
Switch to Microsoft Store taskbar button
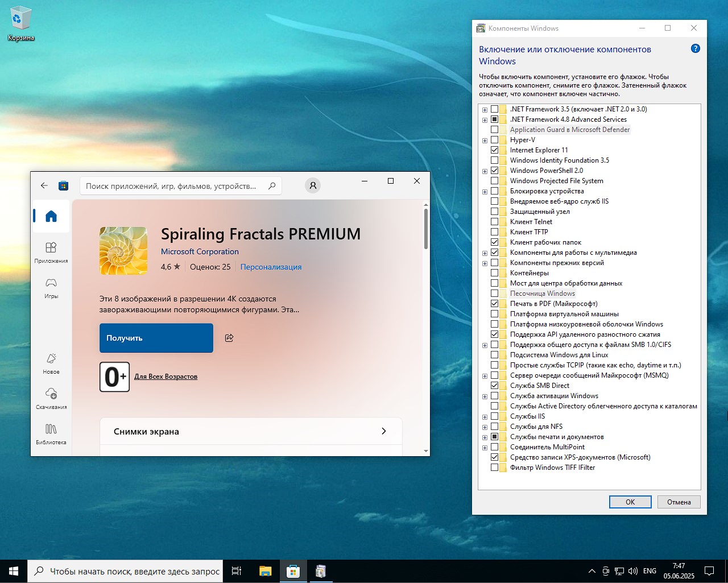[293, 571]
